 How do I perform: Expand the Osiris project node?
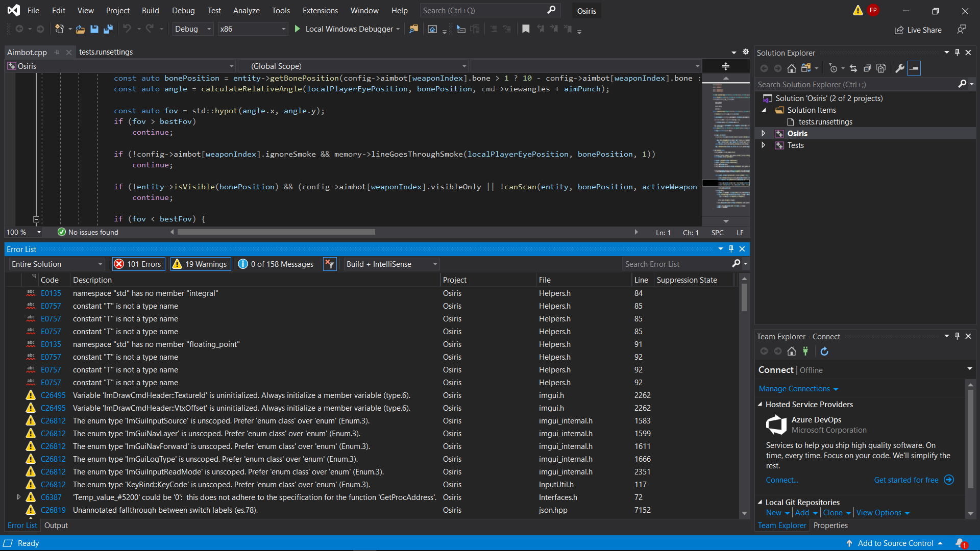[x=763, y=133]
